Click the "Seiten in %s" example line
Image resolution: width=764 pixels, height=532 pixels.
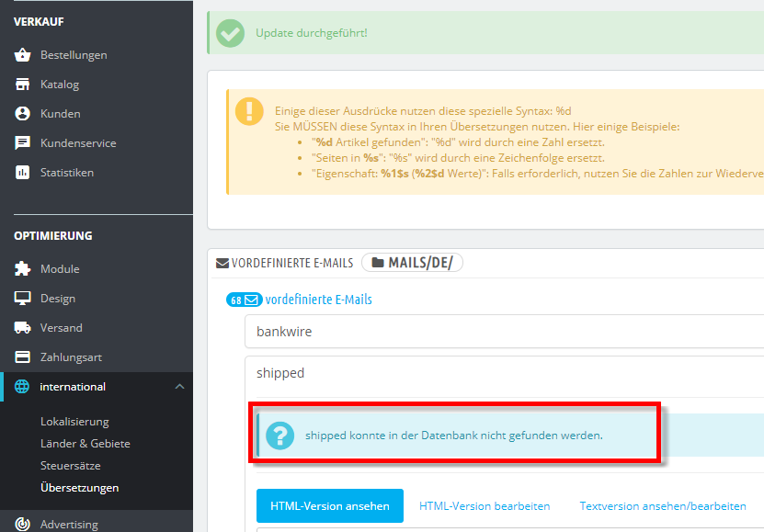click(x=458, y=158)
